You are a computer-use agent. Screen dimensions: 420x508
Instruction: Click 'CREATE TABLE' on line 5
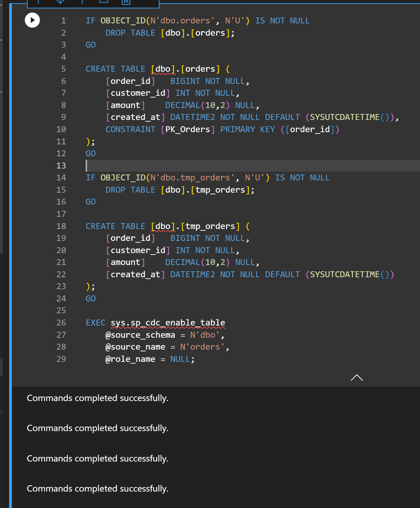point(115,69)
